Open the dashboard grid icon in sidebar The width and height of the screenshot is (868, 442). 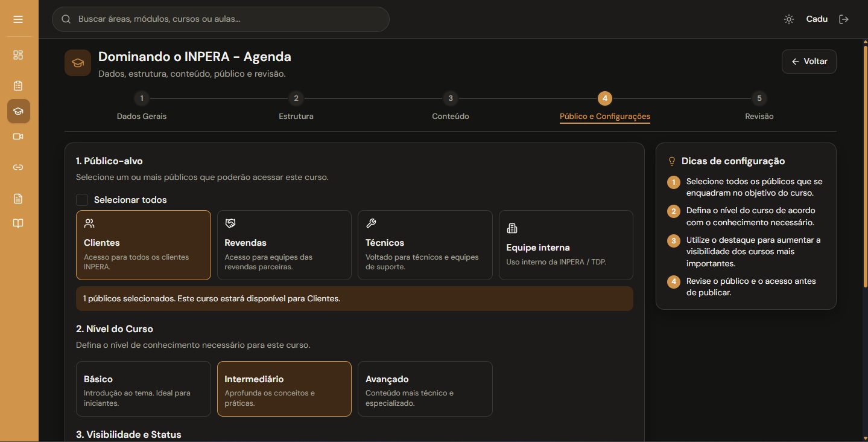[x=18, y=55]
